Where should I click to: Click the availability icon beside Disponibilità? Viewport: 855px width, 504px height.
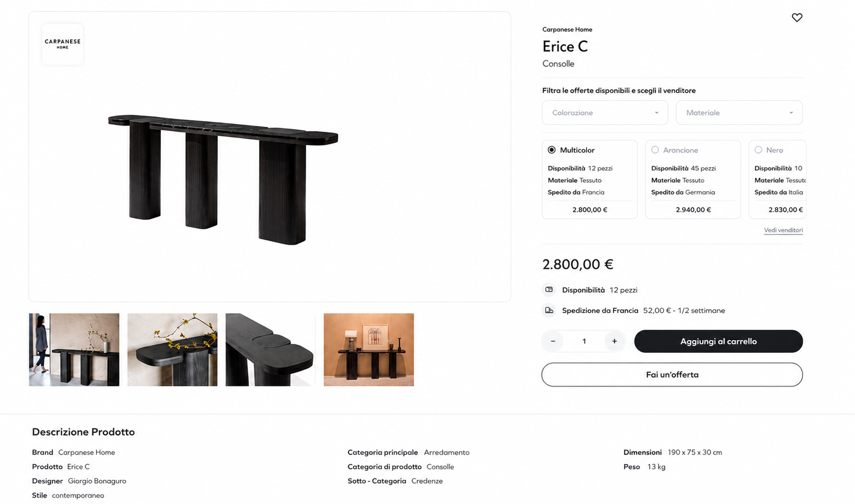tap(549, 289)
